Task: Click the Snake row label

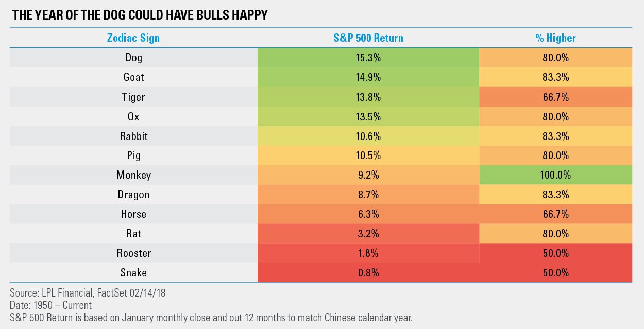Action: pyautogui.click(x=133, y=273)
